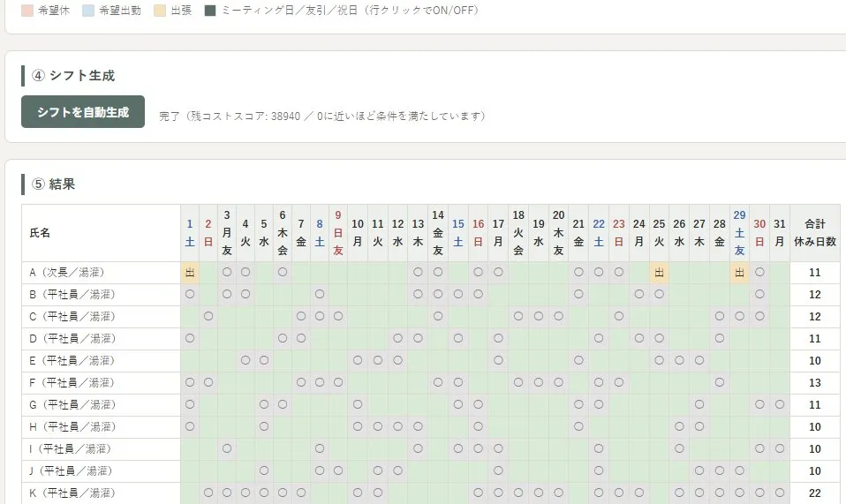
Task: Click the row name C（平社員／湯灌）
Action: coord(72,317)
